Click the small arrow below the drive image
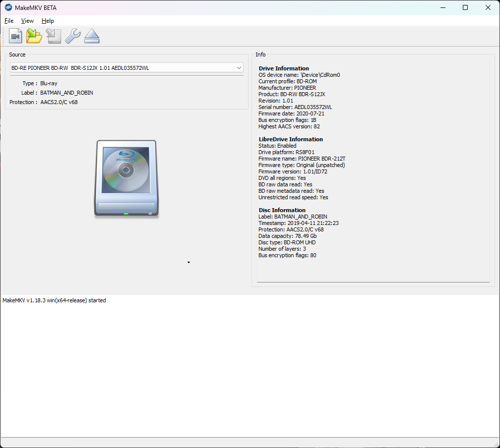Viewport: 500px width, 448px height. click(x=189, y=262)
